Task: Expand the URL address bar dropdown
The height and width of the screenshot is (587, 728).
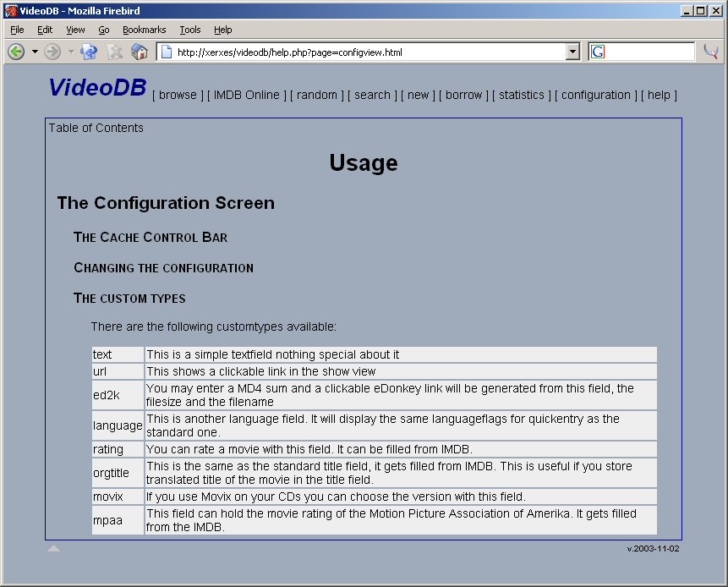Action: pyautogui.click(x=572, y=52)
